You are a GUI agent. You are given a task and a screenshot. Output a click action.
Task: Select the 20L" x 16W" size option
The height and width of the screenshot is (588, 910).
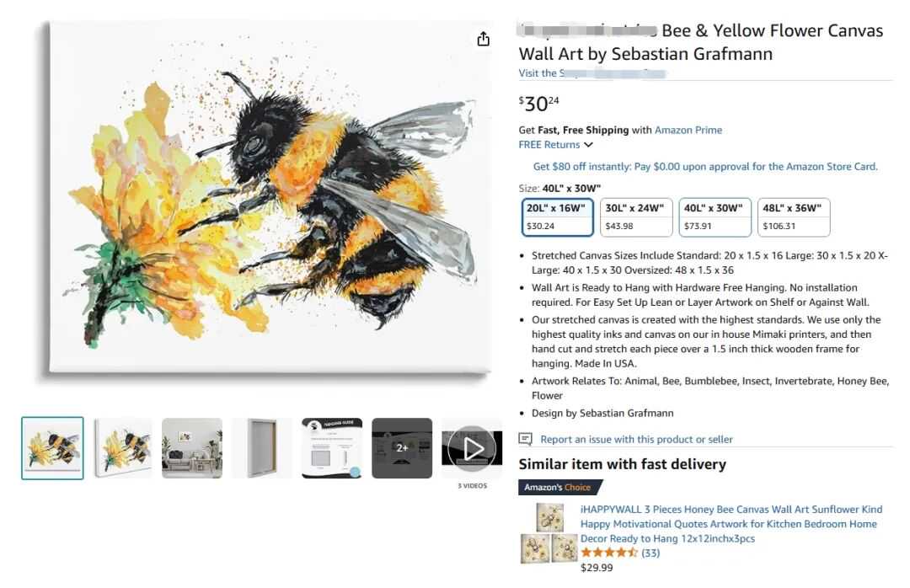[558, 216]
